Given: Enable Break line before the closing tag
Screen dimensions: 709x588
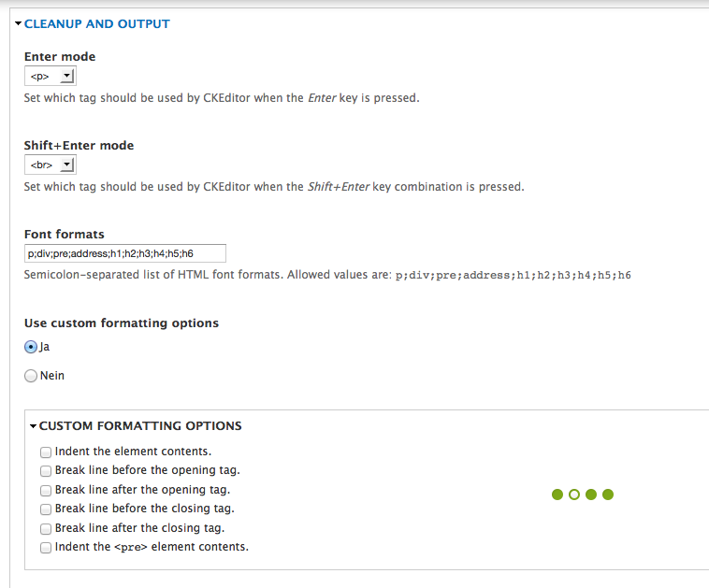Looking at the screenshot, I should pyautogui.click(x=46, y=509).
